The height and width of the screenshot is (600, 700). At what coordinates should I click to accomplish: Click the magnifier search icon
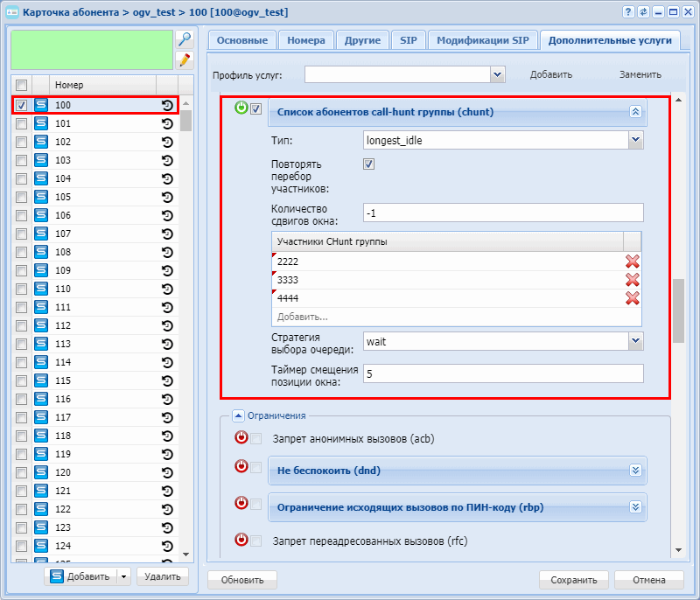(185, 39)
